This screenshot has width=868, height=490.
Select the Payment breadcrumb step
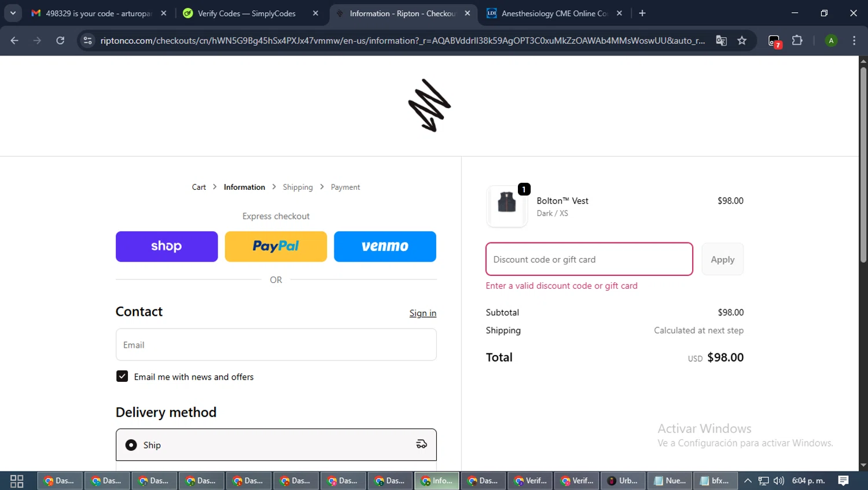[x=345, y=187]
